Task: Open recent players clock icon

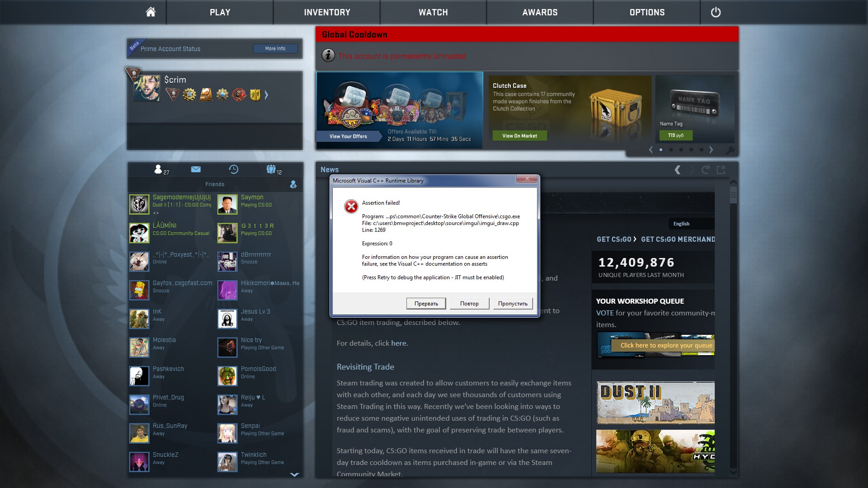Action: pyautogui.click(x=233, y=169)
